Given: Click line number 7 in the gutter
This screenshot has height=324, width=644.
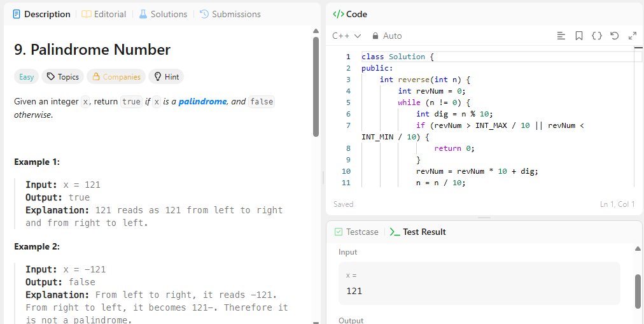Looking at the screenshot, I should point(348,125).
